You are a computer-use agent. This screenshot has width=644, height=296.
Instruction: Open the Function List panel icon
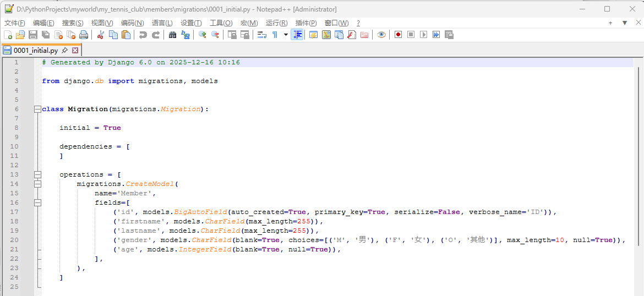coord(352,35)
